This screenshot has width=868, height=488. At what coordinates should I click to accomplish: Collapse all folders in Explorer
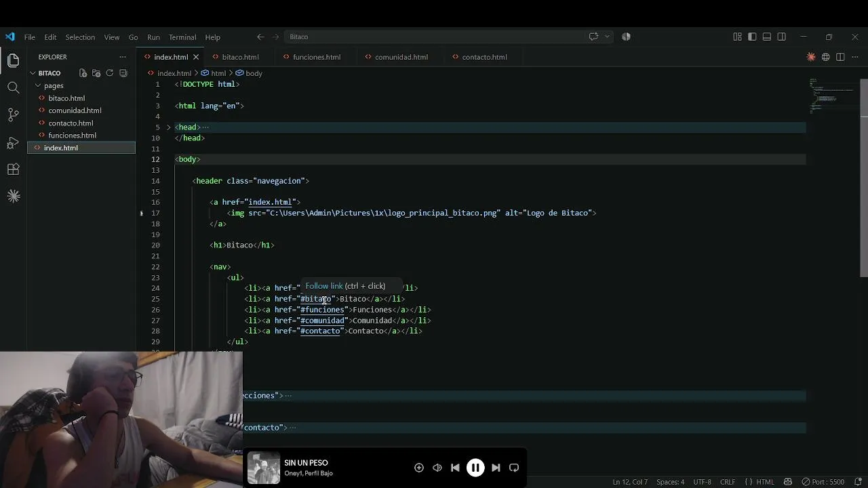[123, 73]
